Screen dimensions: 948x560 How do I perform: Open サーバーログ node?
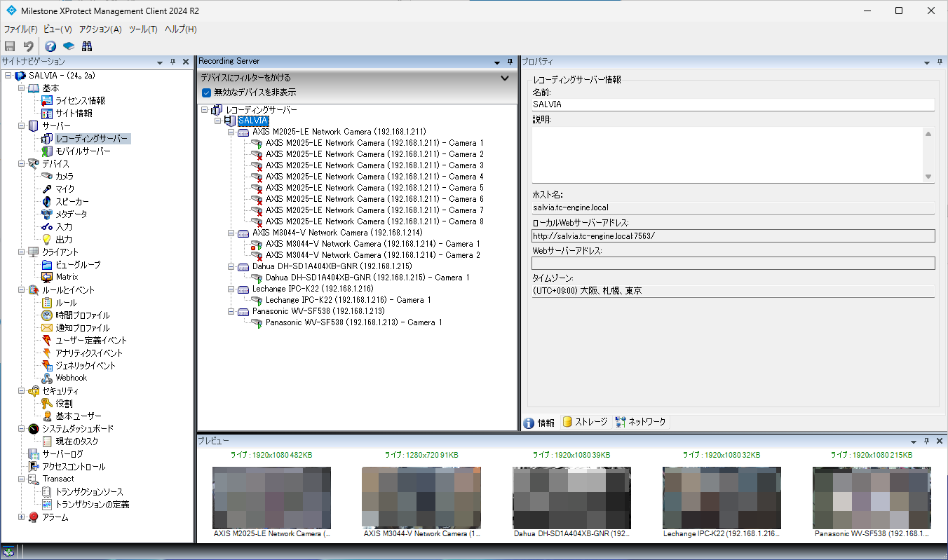tap(62, 454)
